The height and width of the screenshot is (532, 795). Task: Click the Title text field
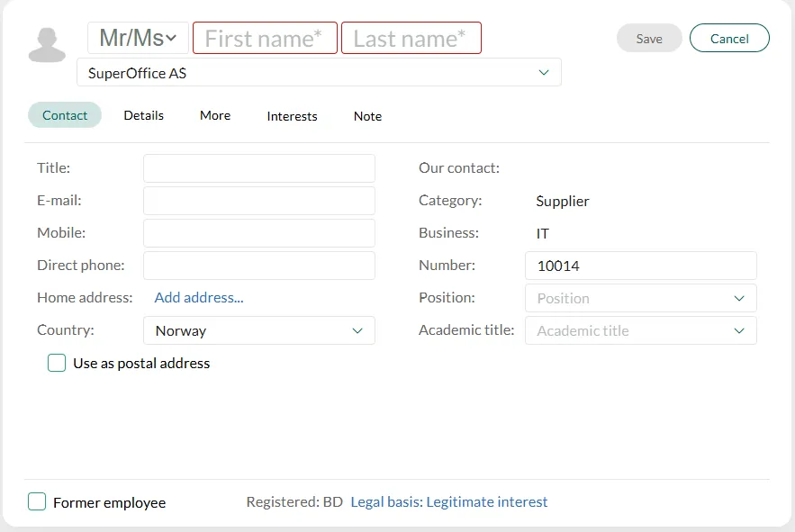point(258,168)
